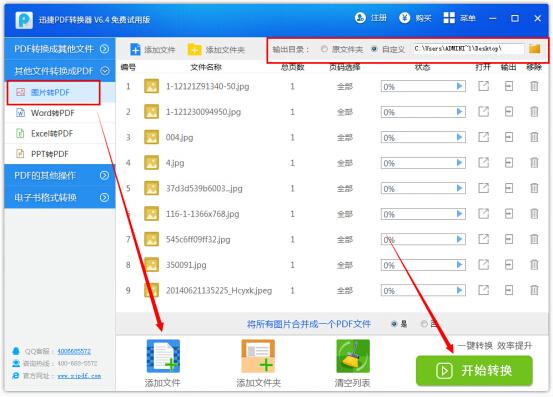Click the large 添加文件 icon at bottom
This screenshot has height=397, width=553.
click(163, 356)
